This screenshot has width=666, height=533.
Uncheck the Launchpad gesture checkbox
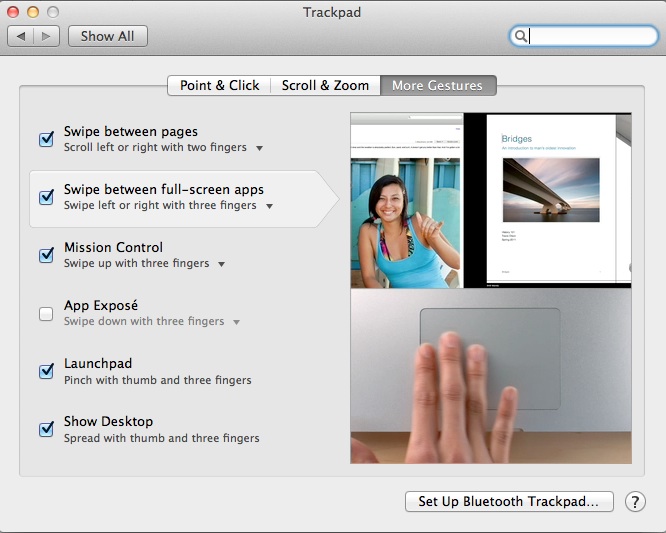(46, 372)
